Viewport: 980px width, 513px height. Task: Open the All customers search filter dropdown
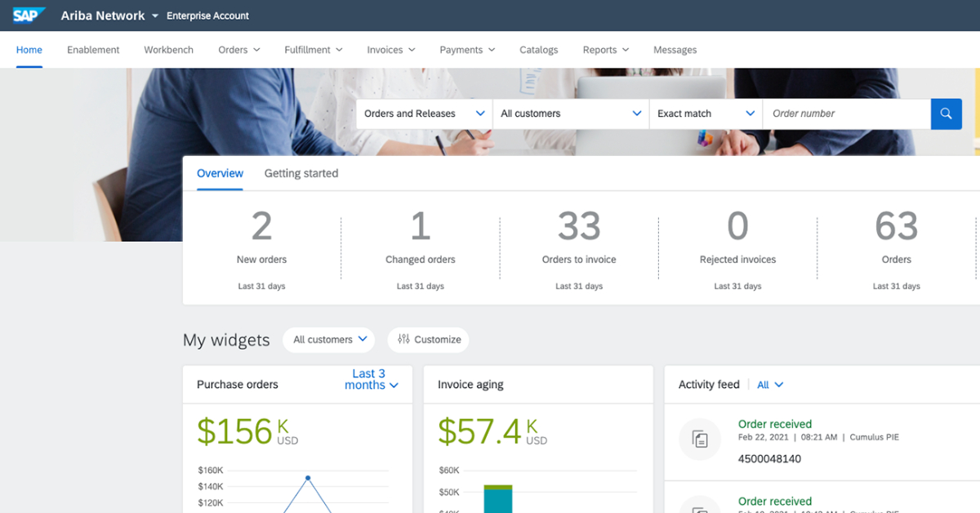(x=571, y=114)
